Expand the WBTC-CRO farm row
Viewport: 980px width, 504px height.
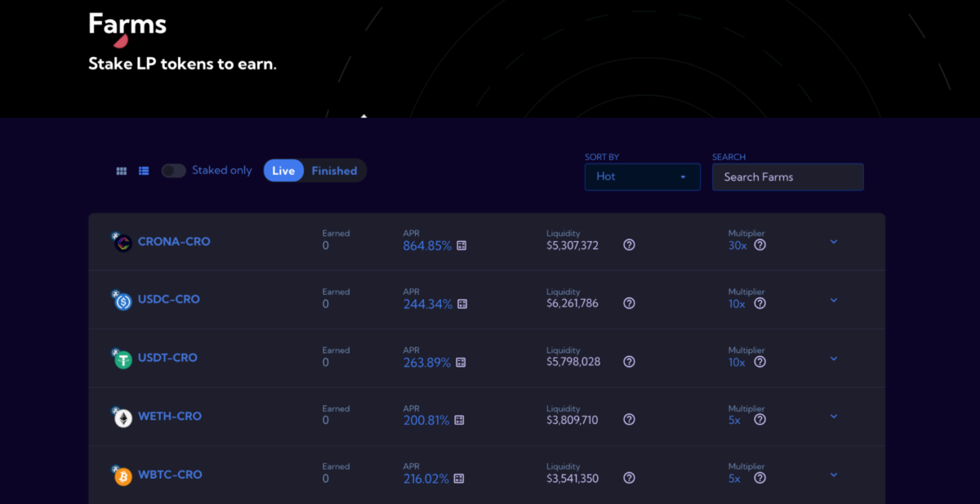point(833,475)
